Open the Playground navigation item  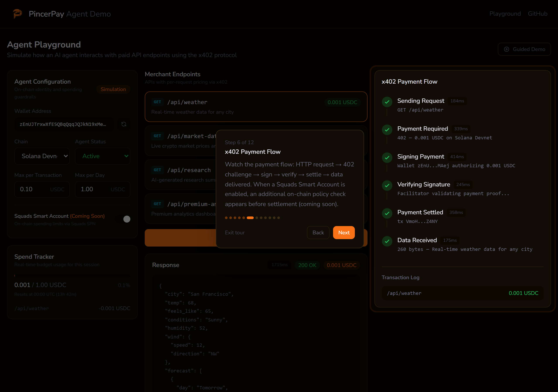click(505, 14)
